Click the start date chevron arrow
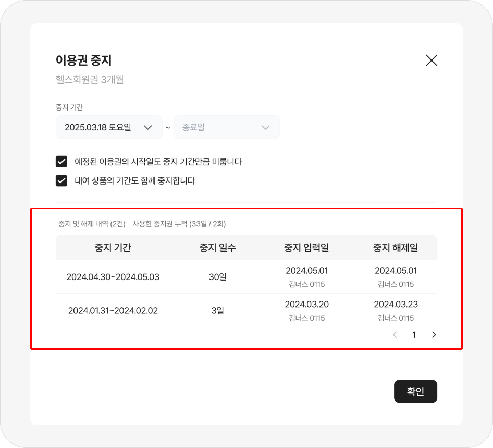The height and width of the screenshot is (448, 493). coord(147,127)
